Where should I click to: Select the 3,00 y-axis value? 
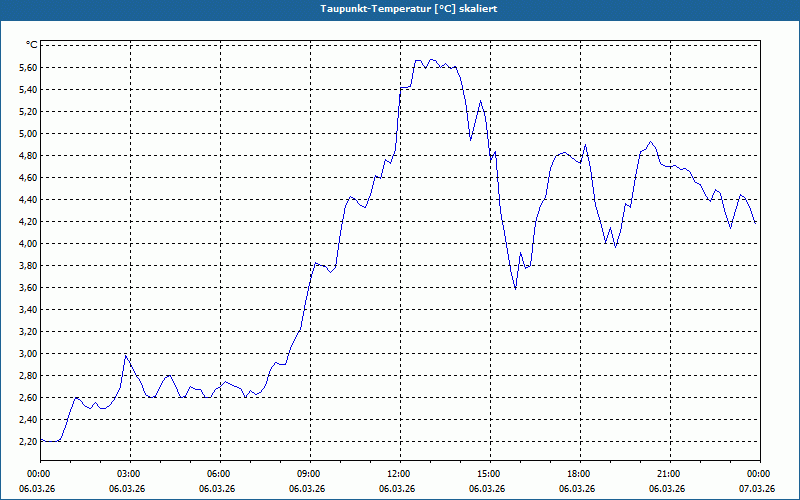click(28, 354)
